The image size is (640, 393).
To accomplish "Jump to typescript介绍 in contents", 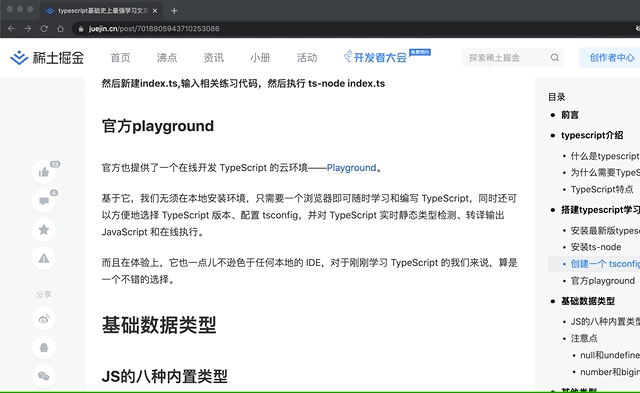I will (592, 135).
